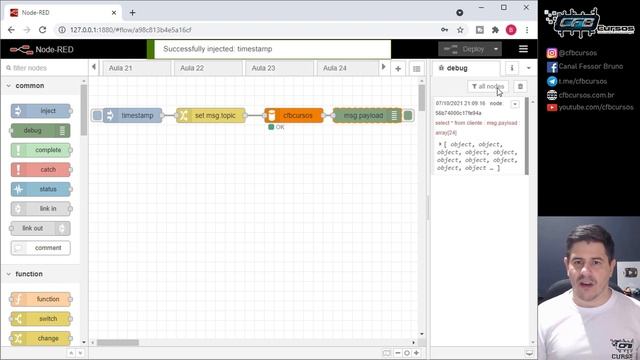The image size is (640, 360).
Task: Click the workspace horizontal scrollbar thumb
Action: (118, 342)
